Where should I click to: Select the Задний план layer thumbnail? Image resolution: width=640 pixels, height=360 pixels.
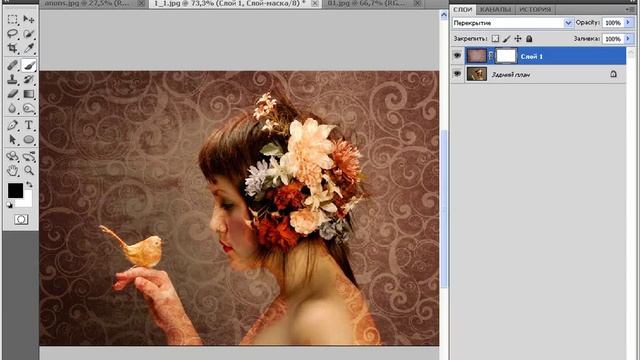[476, 74]
